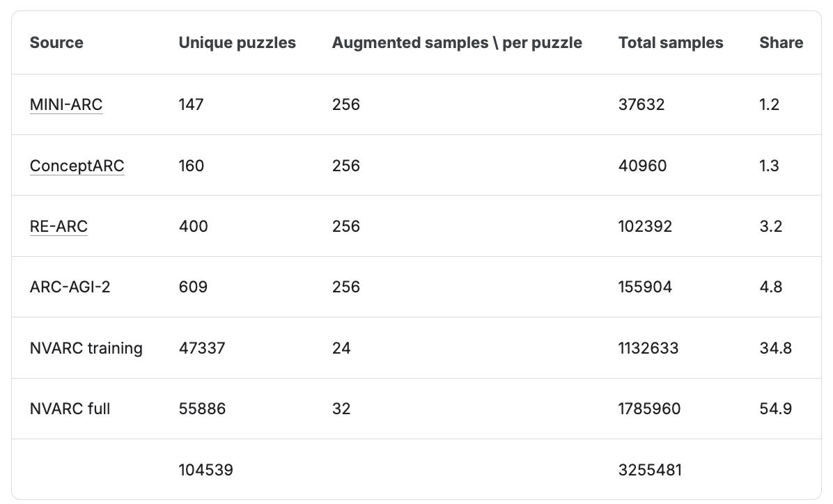
Task: Open the MINI-ARC link
Action: tap(66, 105)
